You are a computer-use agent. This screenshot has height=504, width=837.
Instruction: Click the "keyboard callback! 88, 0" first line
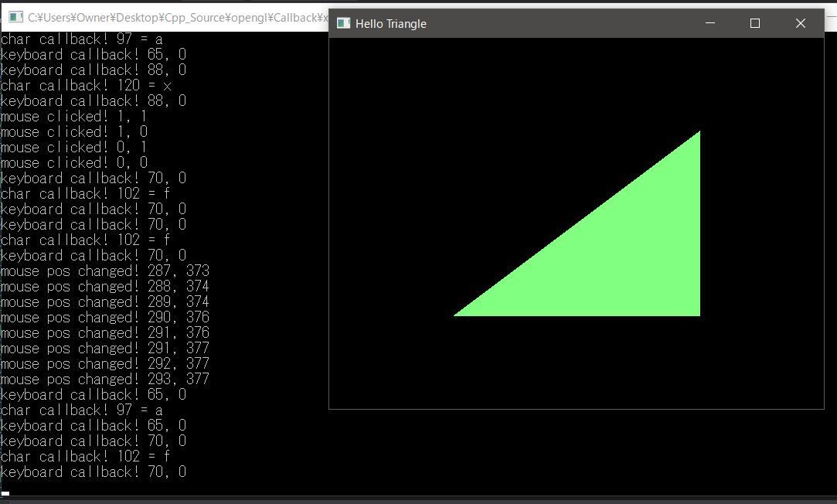point(94,70)
